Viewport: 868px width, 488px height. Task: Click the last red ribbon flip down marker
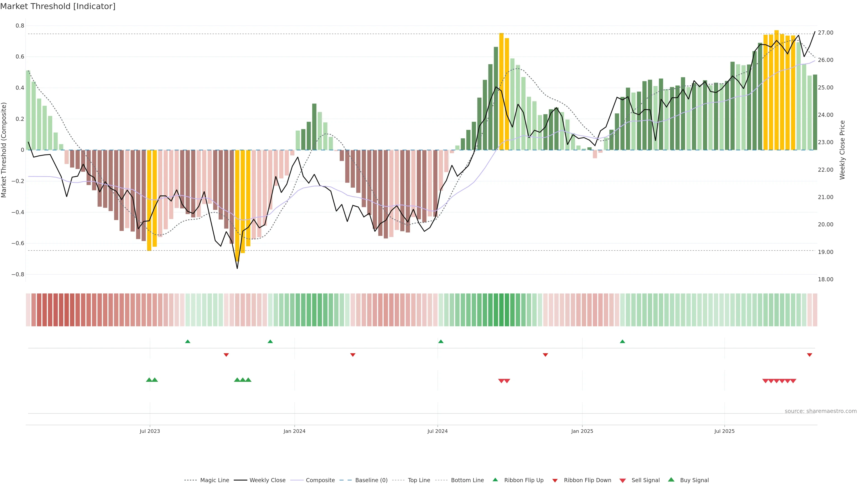pyautogui.click(x=809, y=355)
